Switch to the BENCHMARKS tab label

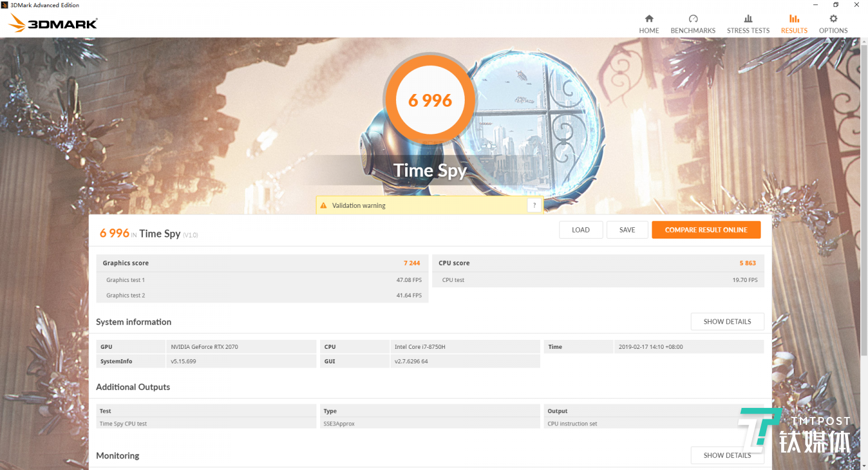[x=693, y=31]
